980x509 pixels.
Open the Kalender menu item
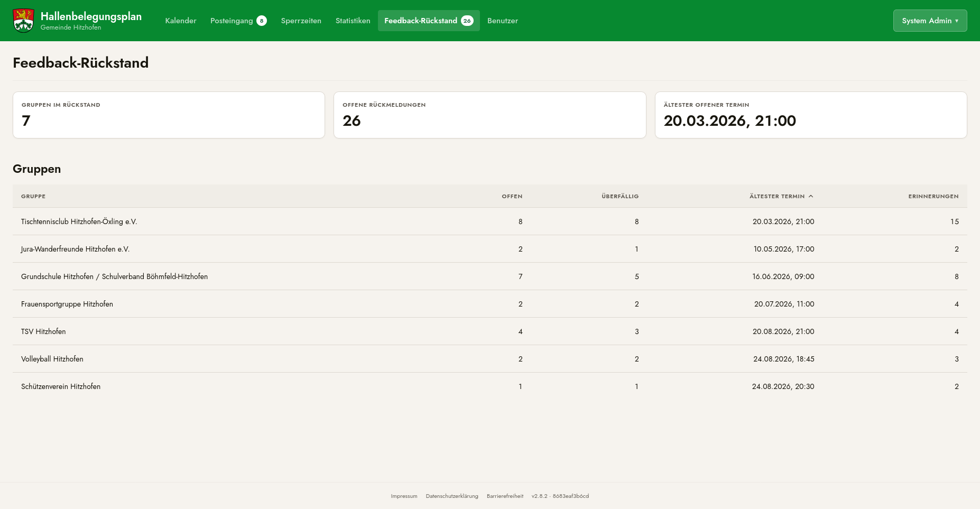tap(181, 21)
